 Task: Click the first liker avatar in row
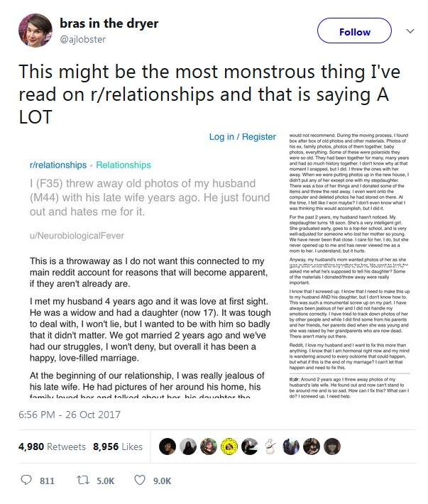[x=167, y=446]
